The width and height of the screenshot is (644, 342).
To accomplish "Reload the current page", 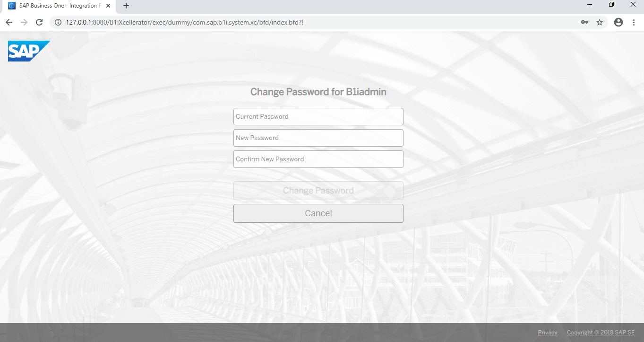I will point(39,22).
